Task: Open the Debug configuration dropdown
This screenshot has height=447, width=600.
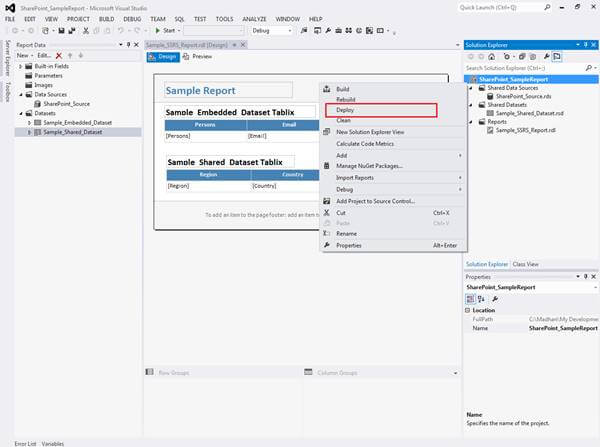Action: [290, 31]
